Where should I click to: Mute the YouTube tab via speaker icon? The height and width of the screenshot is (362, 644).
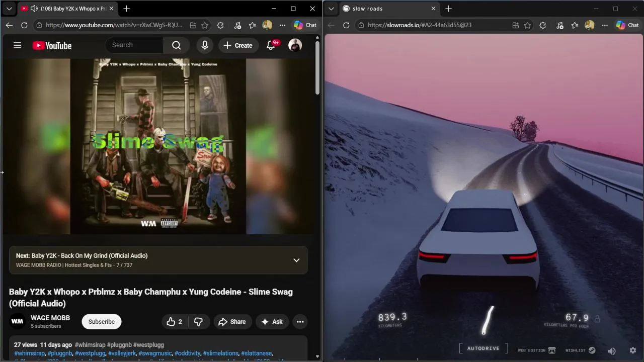coord(34,9)
